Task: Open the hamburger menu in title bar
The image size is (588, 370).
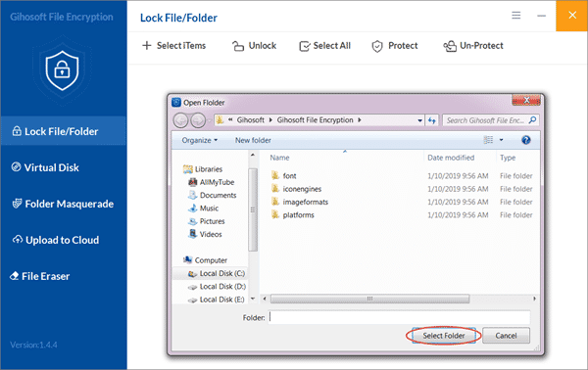Action: [x=516, y=16]
